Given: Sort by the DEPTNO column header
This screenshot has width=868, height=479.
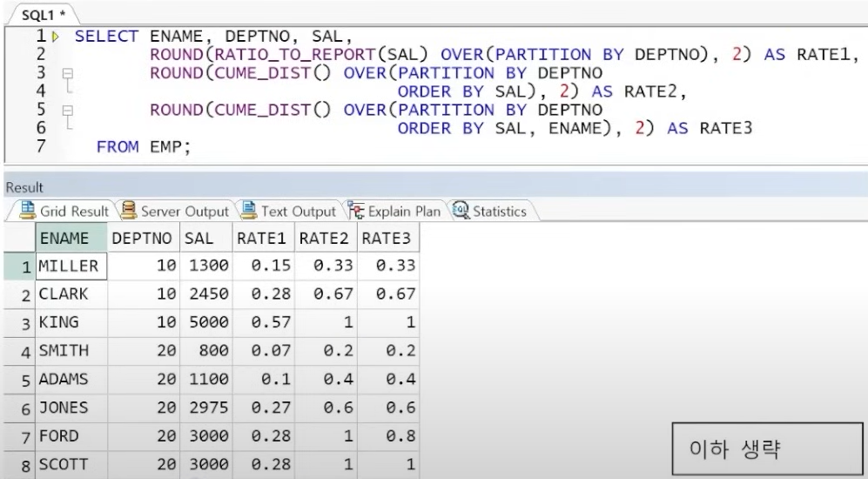Looking at the screenshot, I should pos(144,238).
